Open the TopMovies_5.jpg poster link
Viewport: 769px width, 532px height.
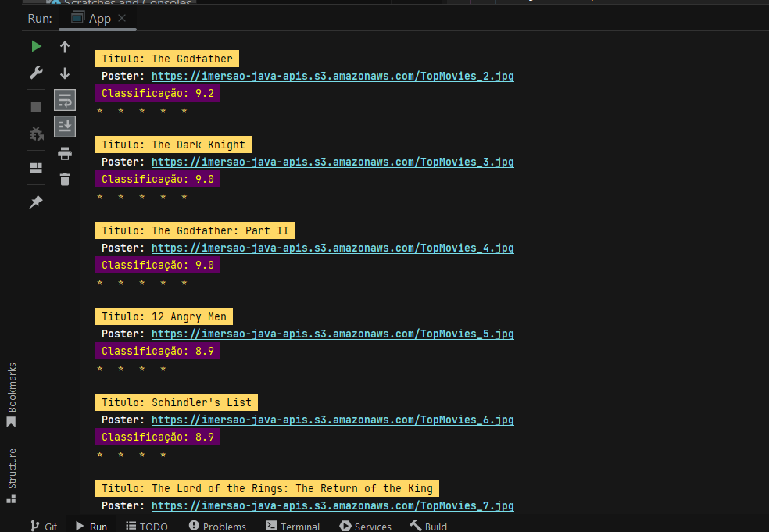pos(332,334)
